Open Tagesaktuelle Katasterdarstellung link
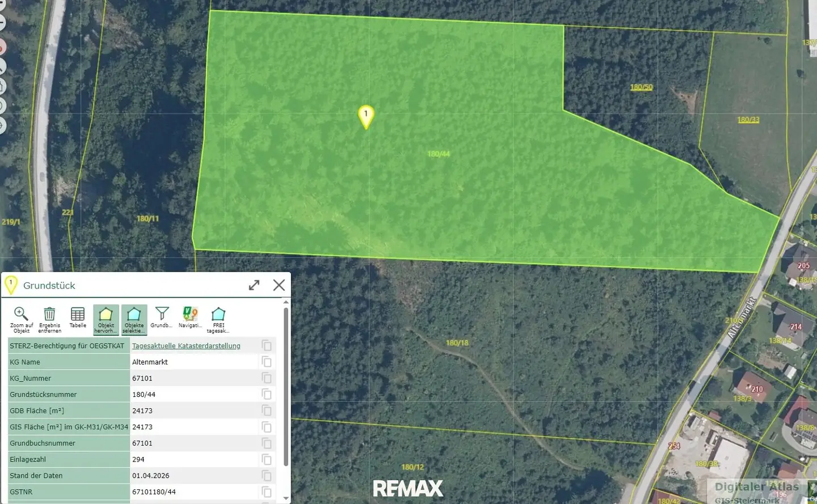 point(186,346)
